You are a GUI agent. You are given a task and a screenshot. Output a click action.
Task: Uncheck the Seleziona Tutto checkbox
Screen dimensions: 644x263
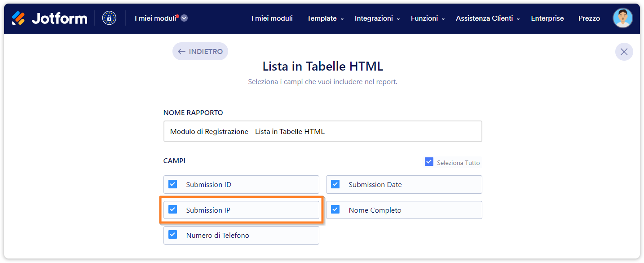429,162
